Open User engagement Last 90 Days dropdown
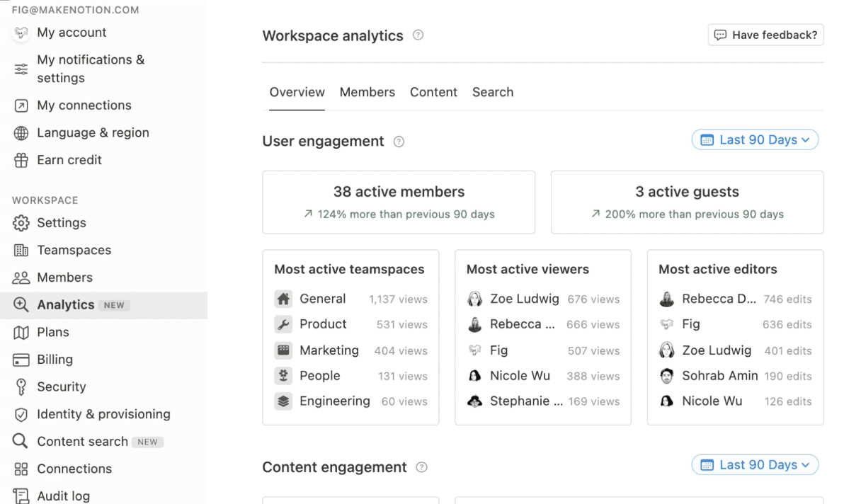The height and width of the screenshot is (504, 861). tap(755, 140)
